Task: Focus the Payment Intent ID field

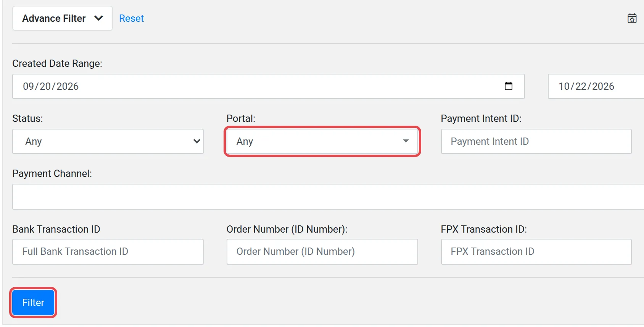Action: (536, 141)
